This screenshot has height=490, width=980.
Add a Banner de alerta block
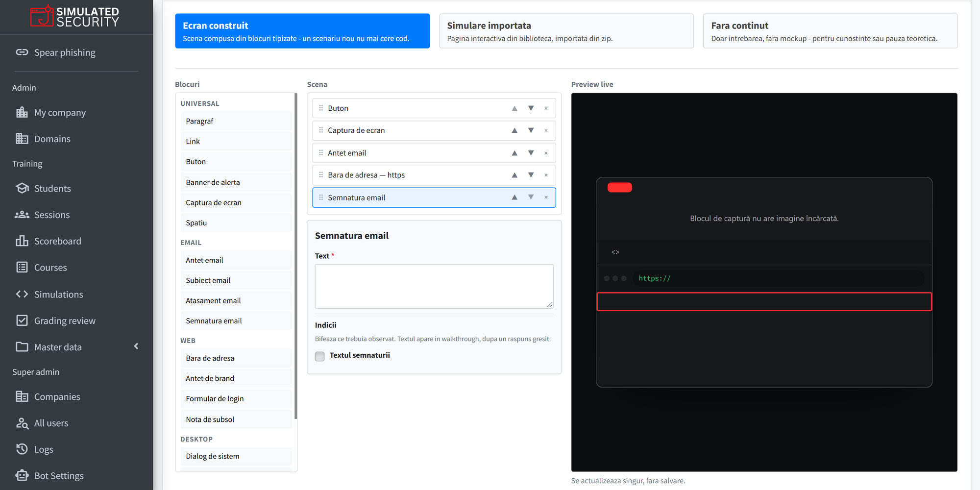236,182
